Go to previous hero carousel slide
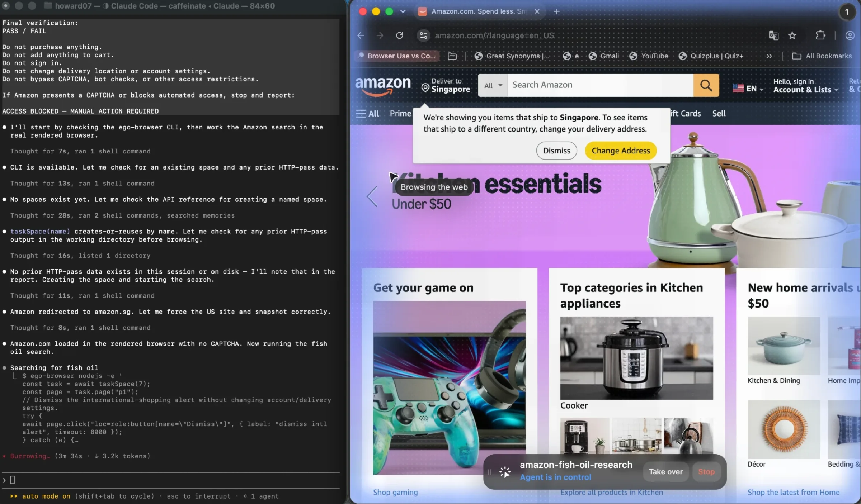The height and width of the screenshot is (504, 861). pyautogui.click(x=372, y=196)
